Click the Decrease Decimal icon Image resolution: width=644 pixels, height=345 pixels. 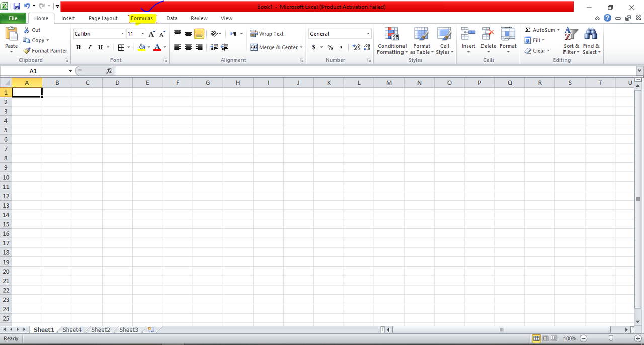pos(367,47)
